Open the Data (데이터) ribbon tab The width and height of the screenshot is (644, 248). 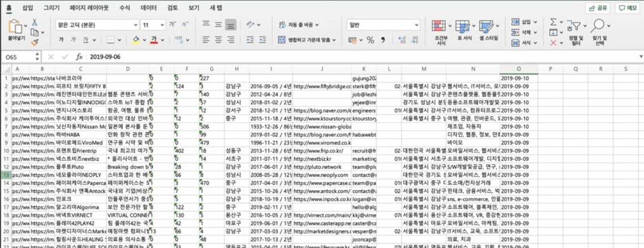pos(149,8)
